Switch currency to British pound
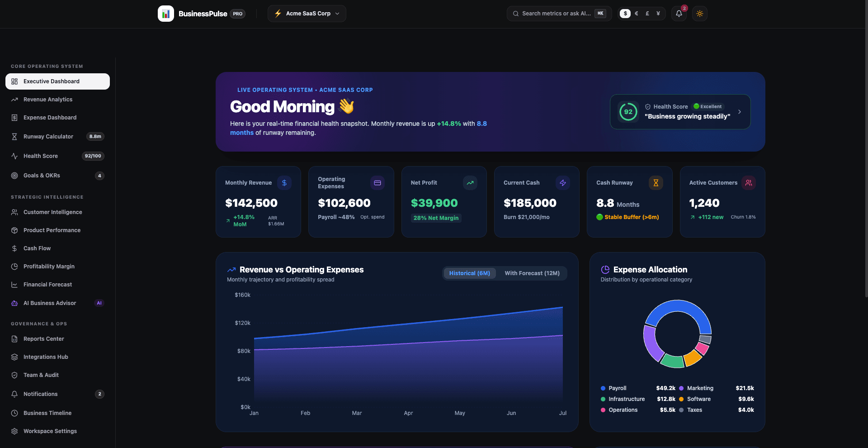This screenshot has width=868, height=448. coord(647,14)
